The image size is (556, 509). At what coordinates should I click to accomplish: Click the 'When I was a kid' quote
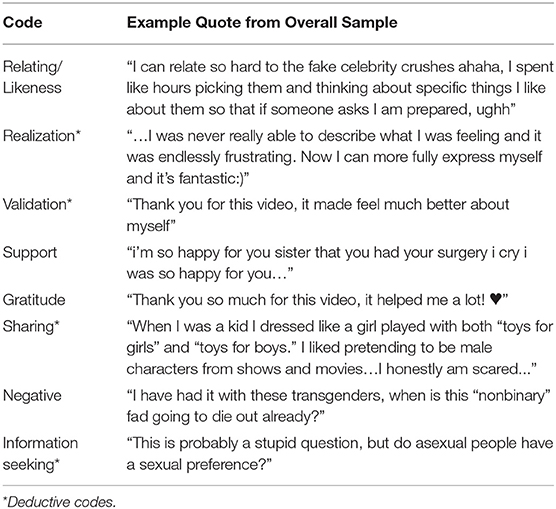tap(340, 348)
